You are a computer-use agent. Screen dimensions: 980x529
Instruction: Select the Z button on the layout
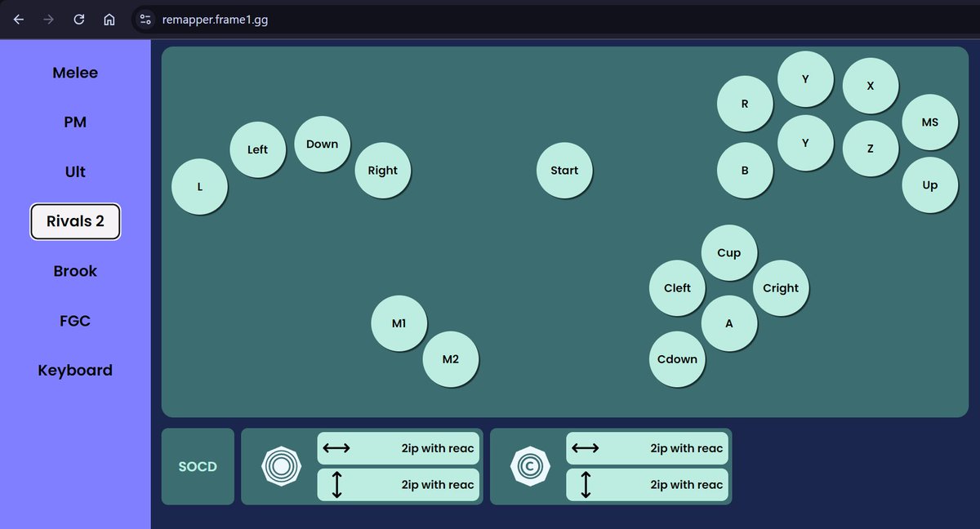[870, 149]
